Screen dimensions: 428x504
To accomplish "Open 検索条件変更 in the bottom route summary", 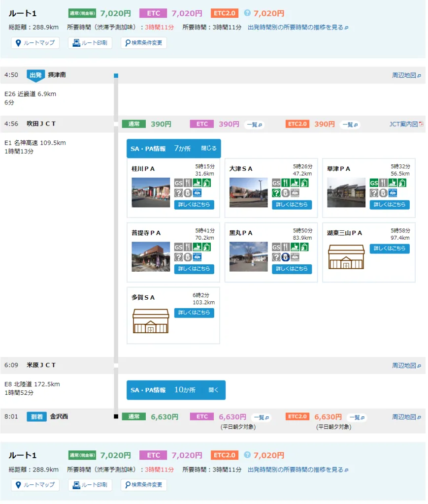I will [144, 485].
